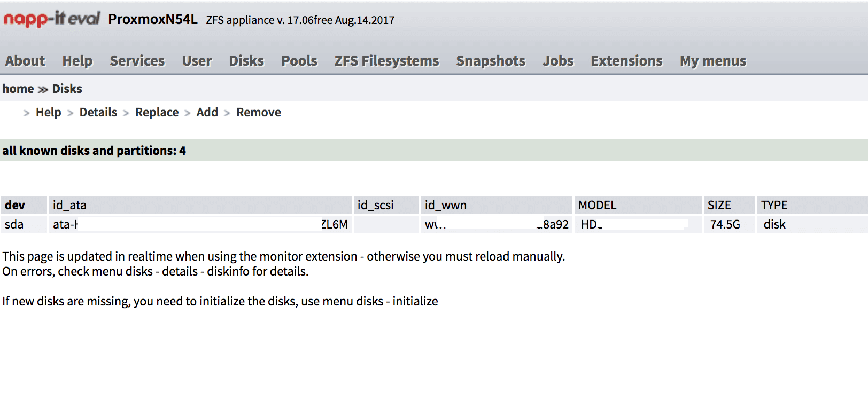Click the Disks breadcrumb link
Screen dimensions: 868x393
point(67,89)
